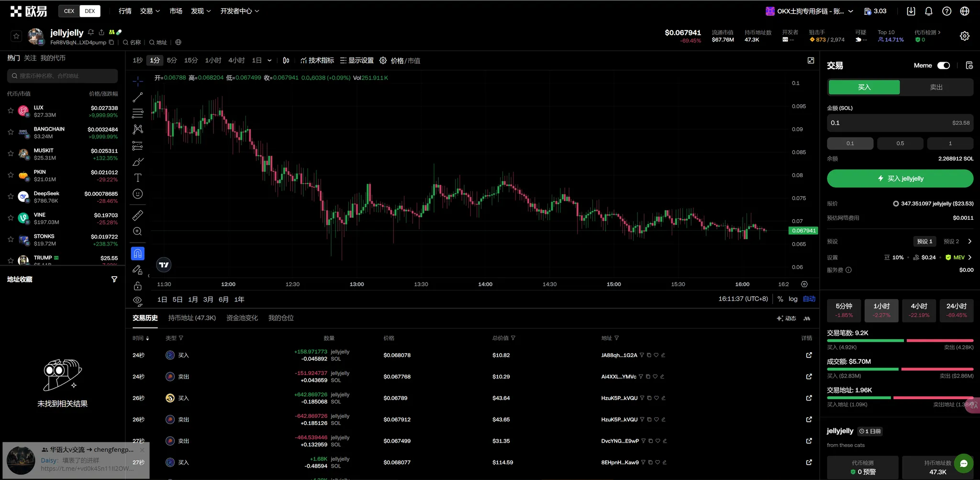980x480 pixels.
Task: Click the green 买入 jellyjelly button
Action: (900, 179)
